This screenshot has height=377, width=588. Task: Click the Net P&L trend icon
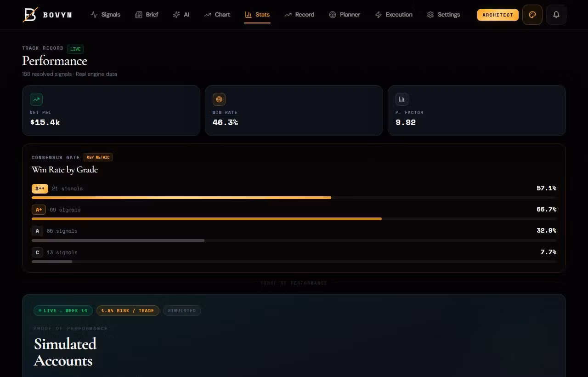click(x=36, y=99)
